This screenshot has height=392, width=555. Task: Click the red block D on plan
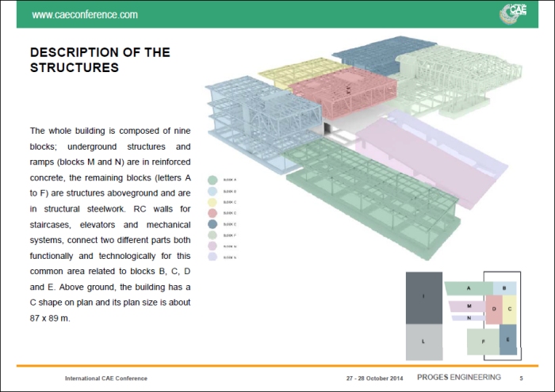493,309
